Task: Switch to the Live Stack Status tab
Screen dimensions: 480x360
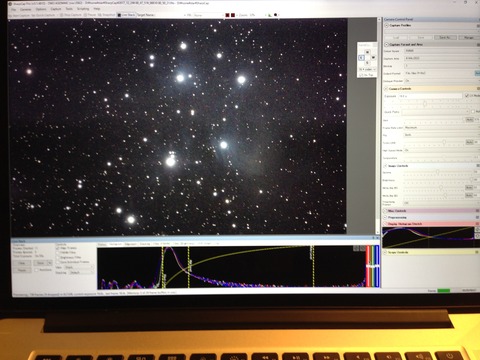Action: [102, 245]
